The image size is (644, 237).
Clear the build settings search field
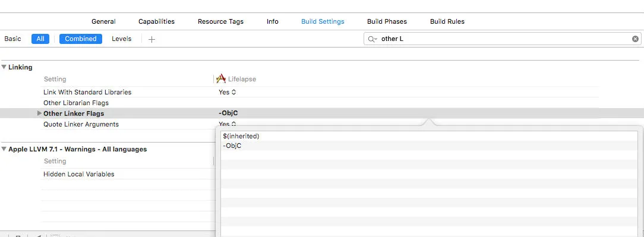[x=635, y=39]
